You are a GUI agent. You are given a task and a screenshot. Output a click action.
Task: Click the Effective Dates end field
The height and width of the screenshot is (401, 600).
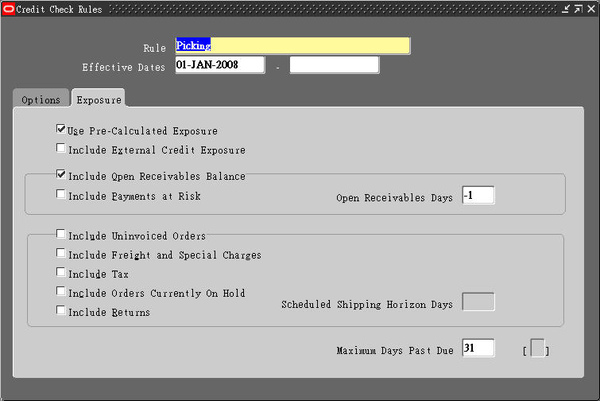pyautogui.click(x=334, y=65)
